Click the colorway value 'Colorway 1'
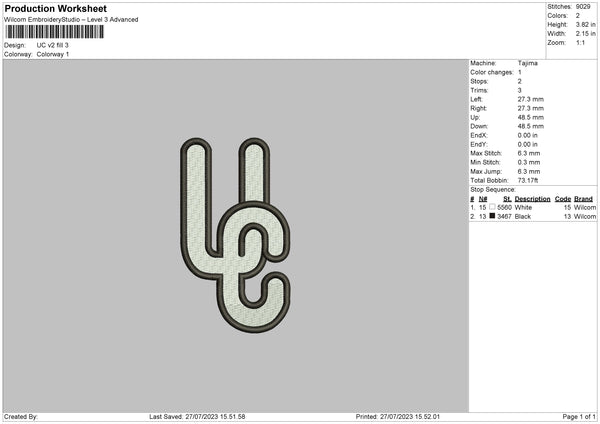The image size is (600, 424). pos(53,54)
